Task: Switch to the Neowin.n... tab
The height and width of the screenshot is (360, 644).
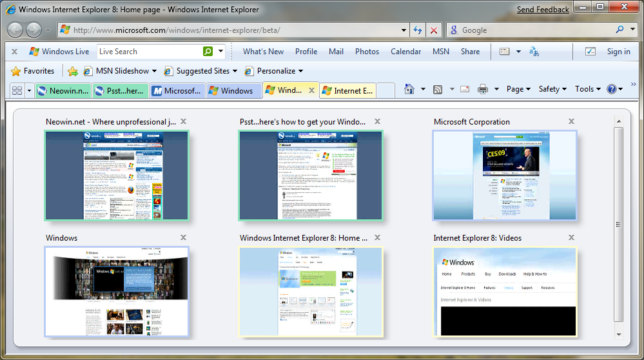Action: point(63,90)
